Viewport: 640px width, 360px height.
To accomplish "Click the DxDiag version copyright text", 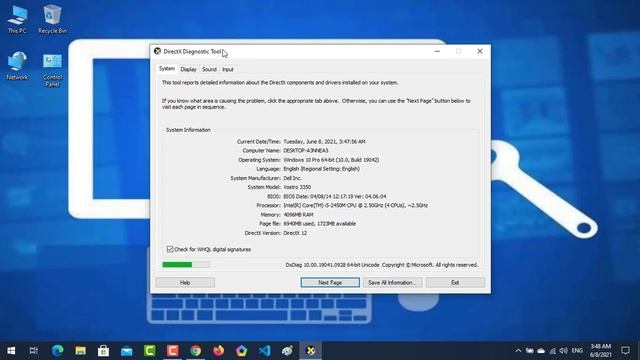I will click(382, 265).
